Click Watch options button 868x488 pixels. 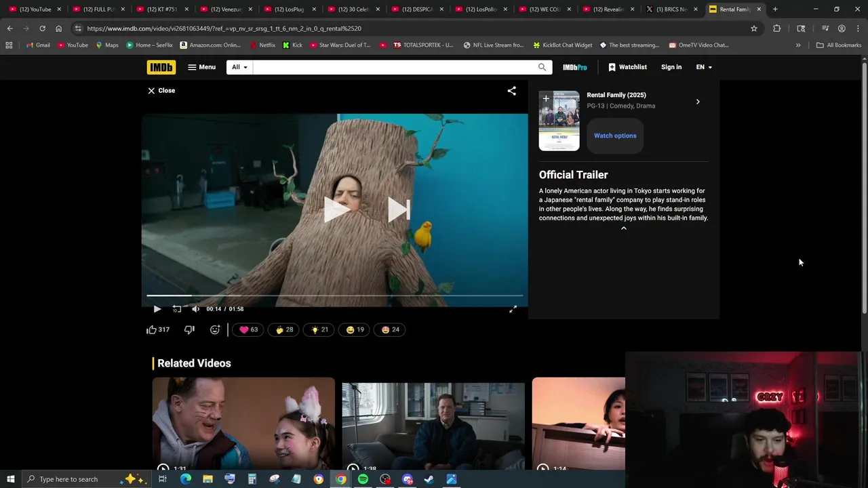(x=615, y=136)
